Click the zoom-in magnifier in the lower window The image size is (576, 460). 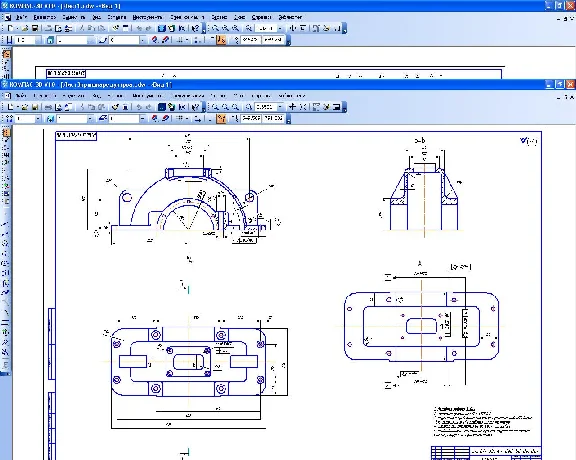(x=215, y=107)
